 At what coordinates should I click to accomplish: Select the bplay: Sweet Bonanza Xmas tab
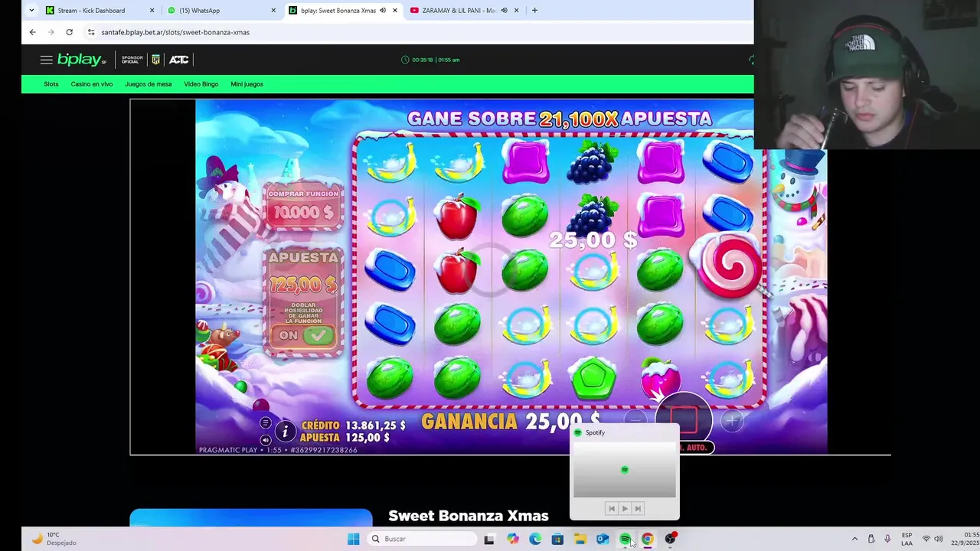[x=337, y=11]
